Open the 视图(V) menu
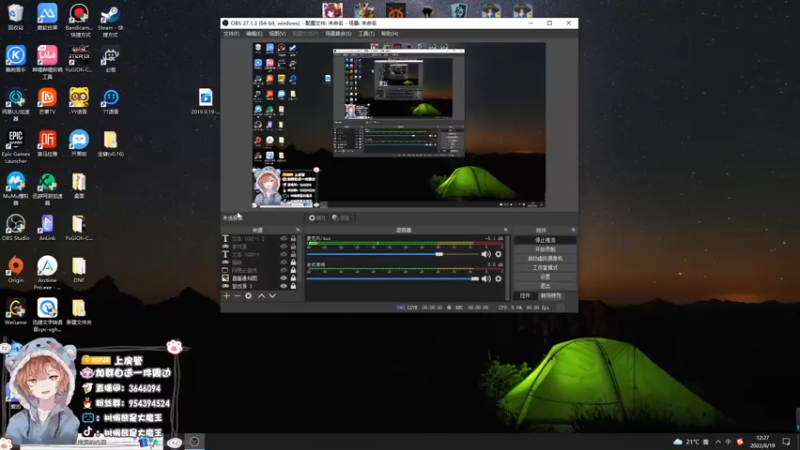Viewport: 800px width, 450px height. click(x=277, y=34)
